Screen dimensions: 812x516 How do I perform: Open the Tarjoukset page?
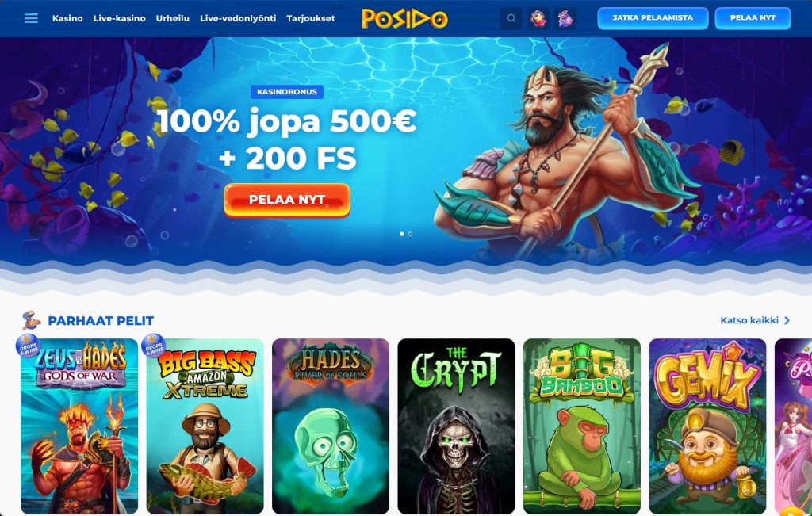pos(311,18)
